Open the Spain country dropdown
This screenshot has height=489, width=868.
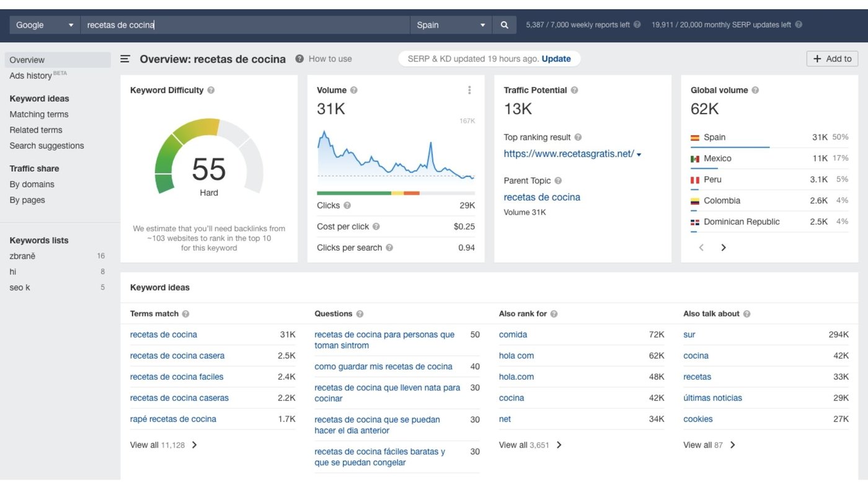coord(451,25)
